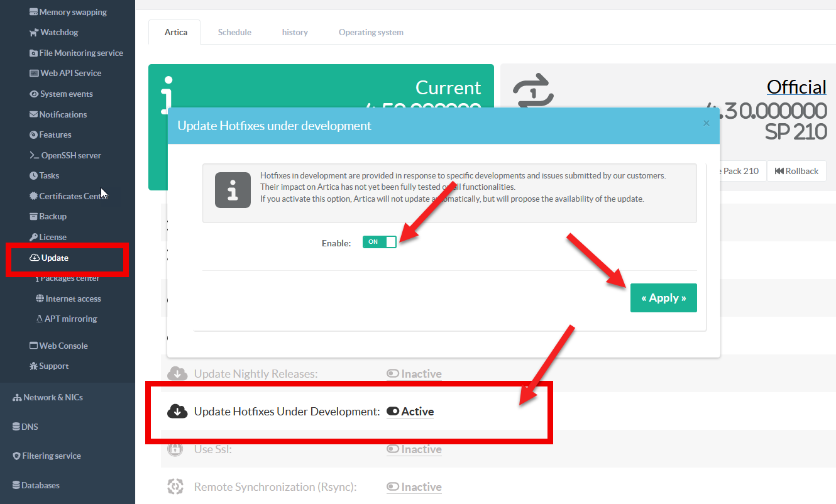Click the Rollback button
This screenshot has width=836, height=504.
[796, 171]
